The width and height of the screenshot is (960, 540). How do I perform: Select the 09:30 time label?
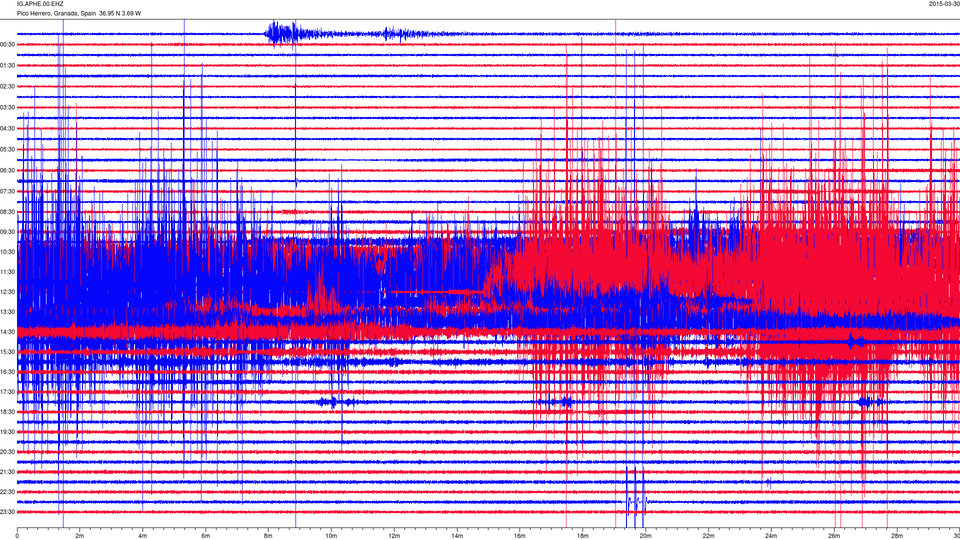point(7,232)
